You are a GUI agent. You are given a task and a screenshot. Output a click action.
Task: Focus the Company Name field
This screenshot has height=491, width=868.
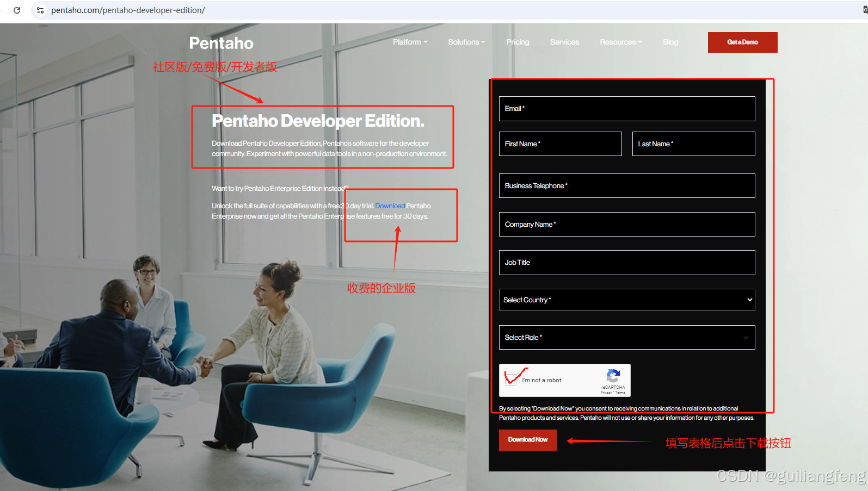(627, 225)
